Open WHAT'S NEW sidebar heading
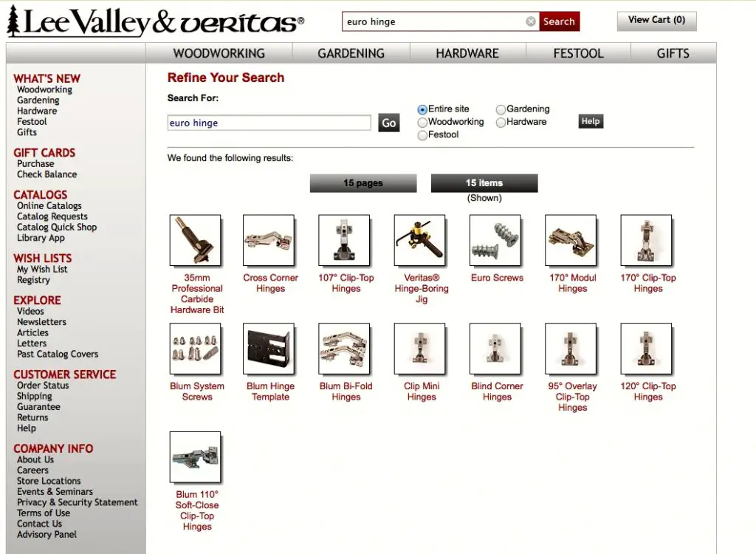This screenshot has height=554, width=756. (x=47, y=78)
